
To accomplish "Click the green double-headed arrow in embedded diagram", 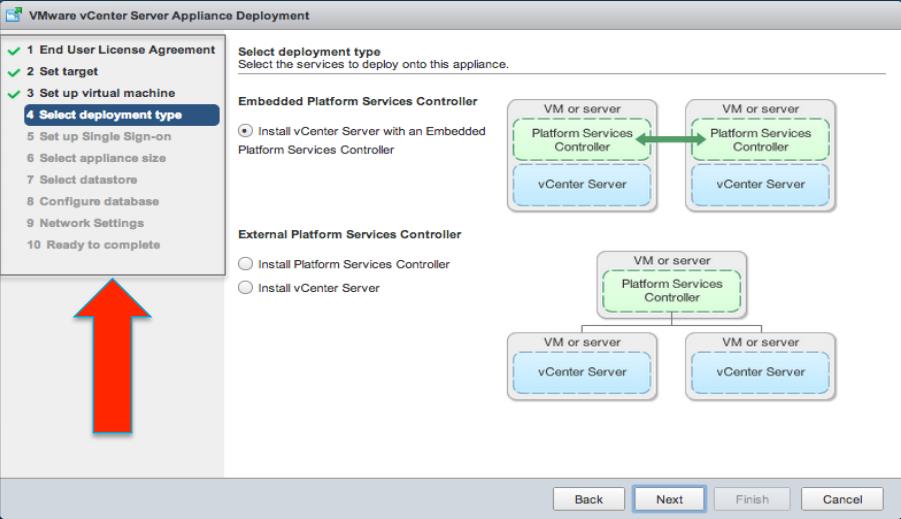I will [x=671, y=139].
